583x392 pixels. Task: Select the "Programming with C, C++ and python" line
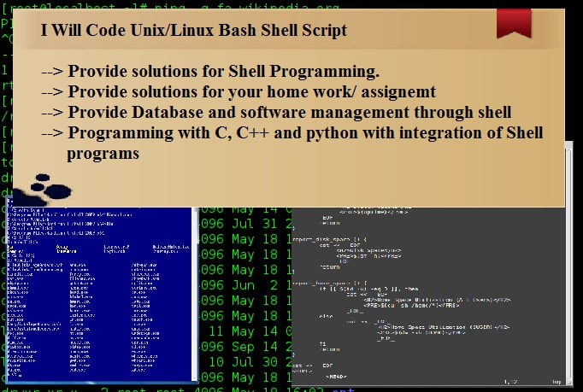pyautogui.click(x=305, y=132)
